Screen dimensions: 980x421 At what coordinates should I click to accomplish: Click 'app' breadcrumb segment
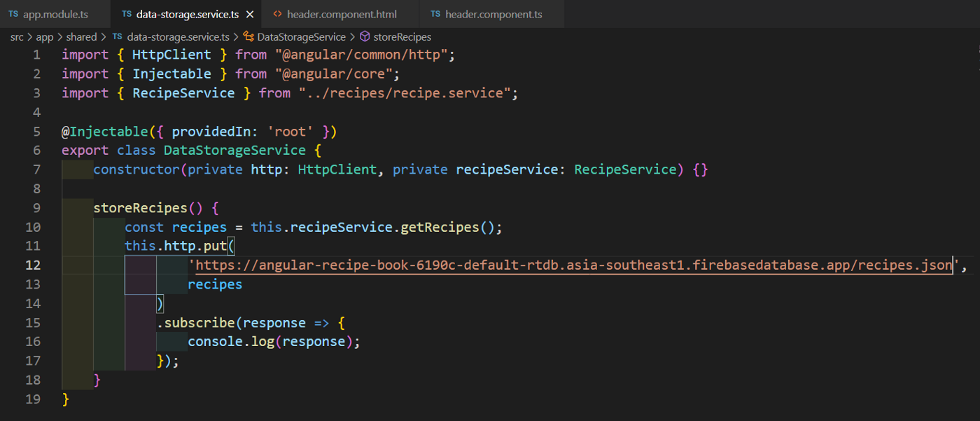tap(44, 37)
